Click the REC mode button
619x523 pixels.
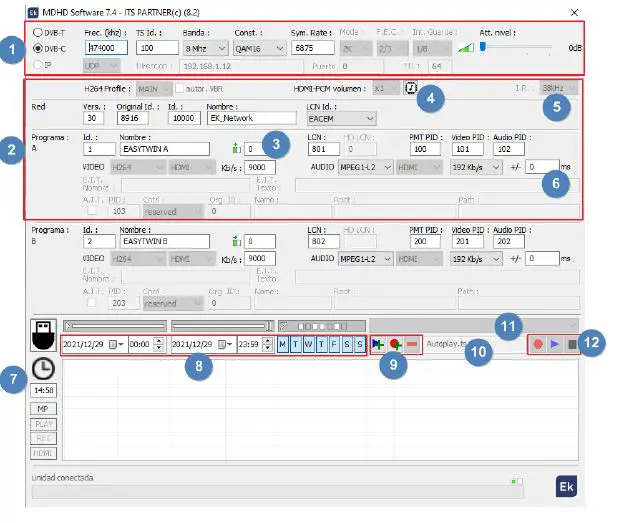tap(43, 438)
